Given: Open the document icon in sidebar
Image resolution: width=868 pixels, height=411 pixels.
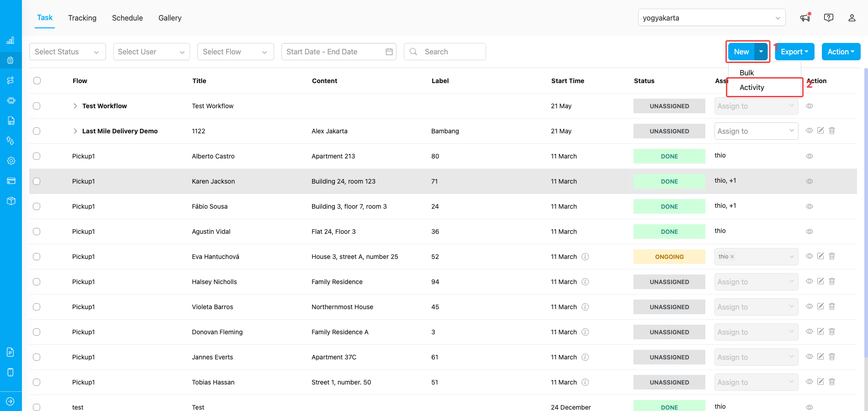Looking at the screenshot, I should [x=11, y=121].
